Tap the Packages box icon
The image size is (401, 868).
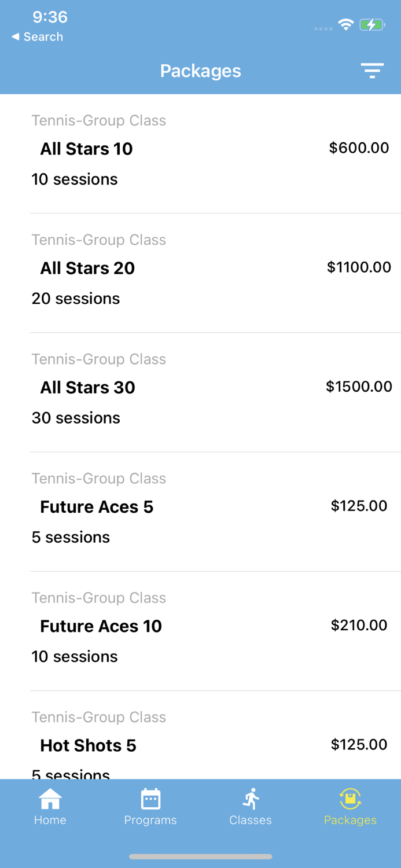(x=350, y=799)
